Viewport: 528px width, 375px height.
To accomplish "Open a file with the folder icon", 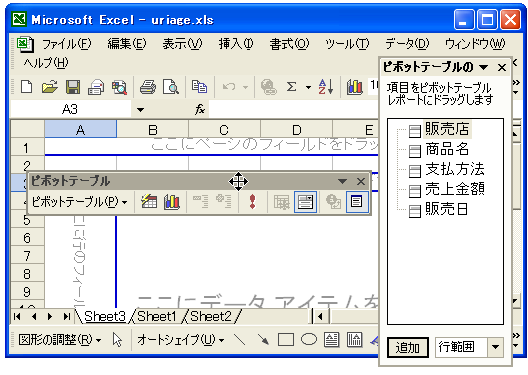I will tap(50, 87).
